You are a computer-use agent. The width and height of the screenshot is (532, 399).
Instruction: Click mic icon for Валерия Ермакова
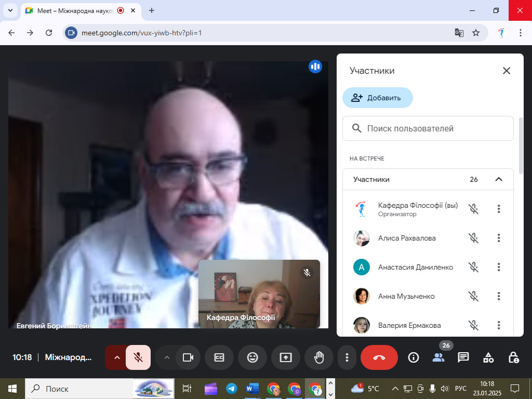pyautogui.click(x=473, y=325)
